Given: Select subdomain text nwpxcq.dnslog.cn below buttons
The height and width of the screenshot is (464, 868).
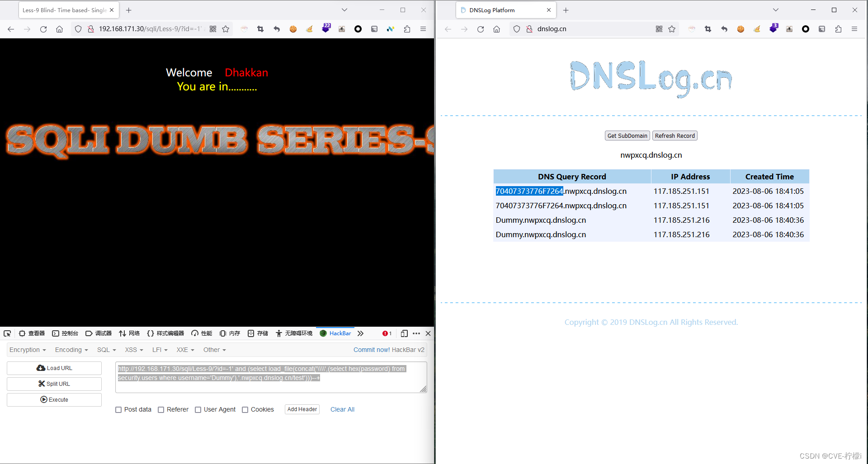Looking at the screenshot, I should tap(651, 155).
